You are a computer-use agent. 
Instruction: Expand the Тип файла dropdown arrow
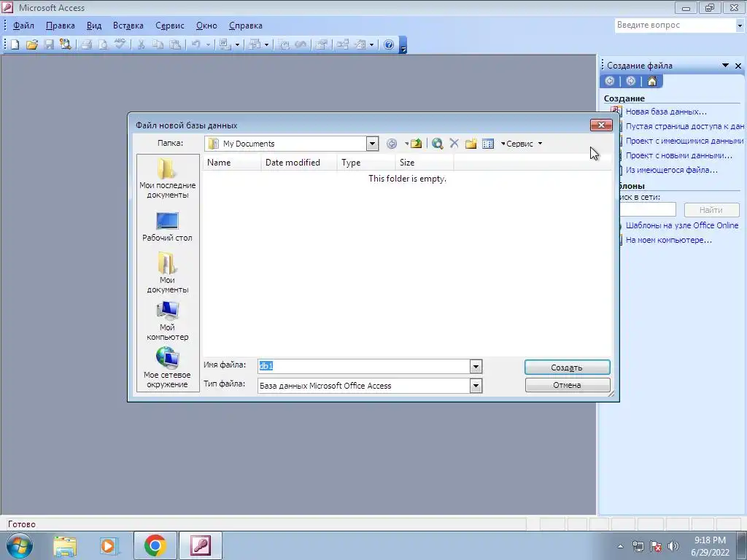pos(476,386)
